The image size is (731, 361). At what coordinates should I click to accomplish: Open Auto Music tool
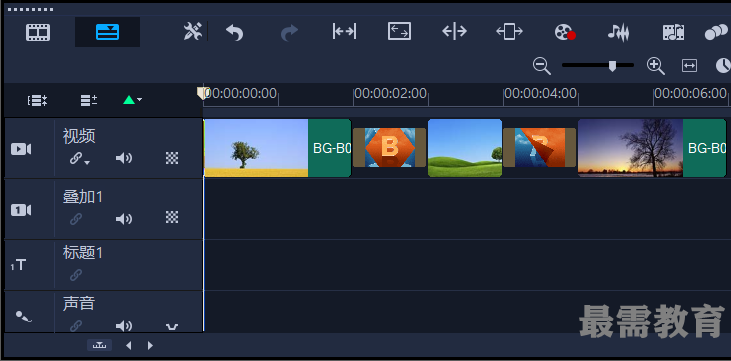coord(674,32)
